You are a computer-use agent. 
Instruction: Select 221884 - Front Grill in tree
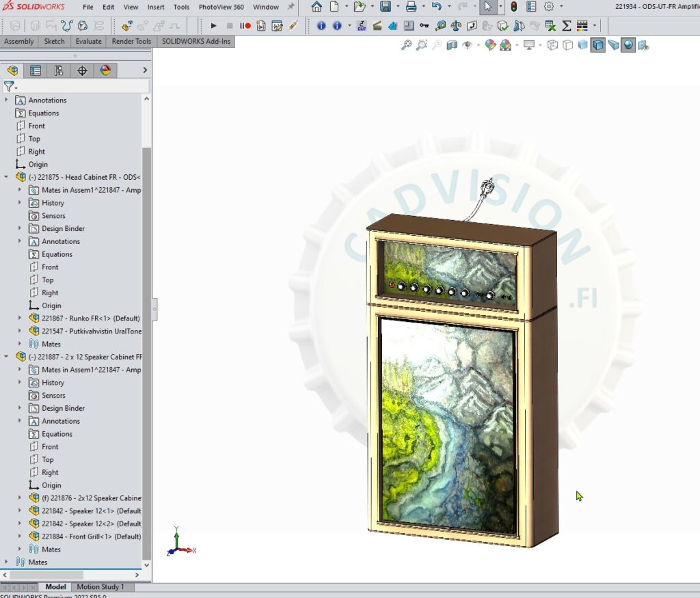90,536
